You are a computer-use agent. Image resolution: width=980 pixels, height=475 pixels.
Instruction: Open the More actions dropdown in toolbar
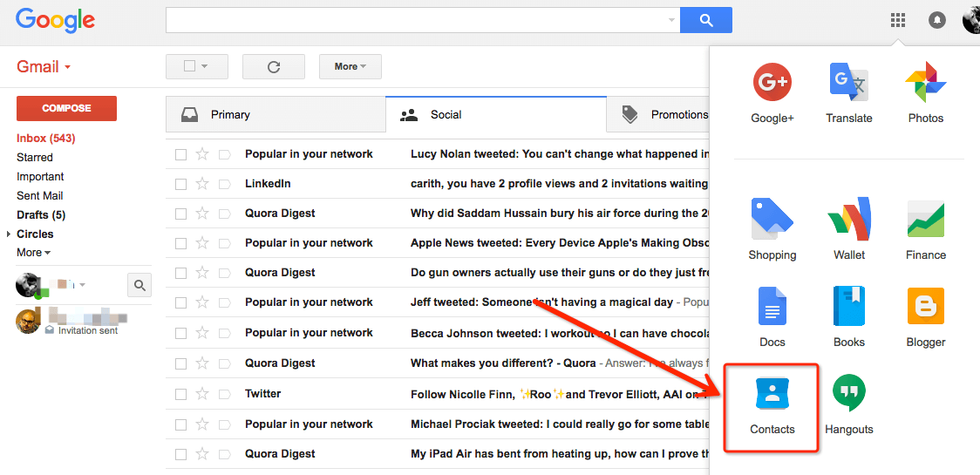pyautogui.click(x=350, y=67)
